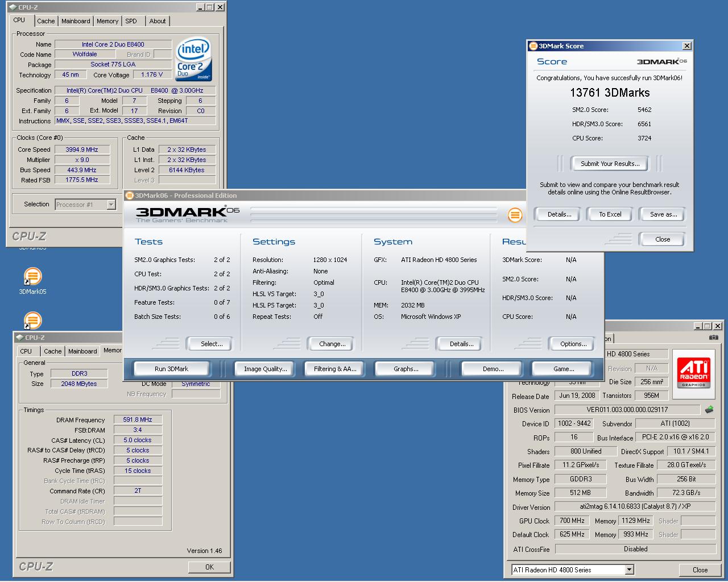Screen dimensions: 728x582
Task: Click the FSB:DRAM ratio value 3:4
Action: point(138,430)
